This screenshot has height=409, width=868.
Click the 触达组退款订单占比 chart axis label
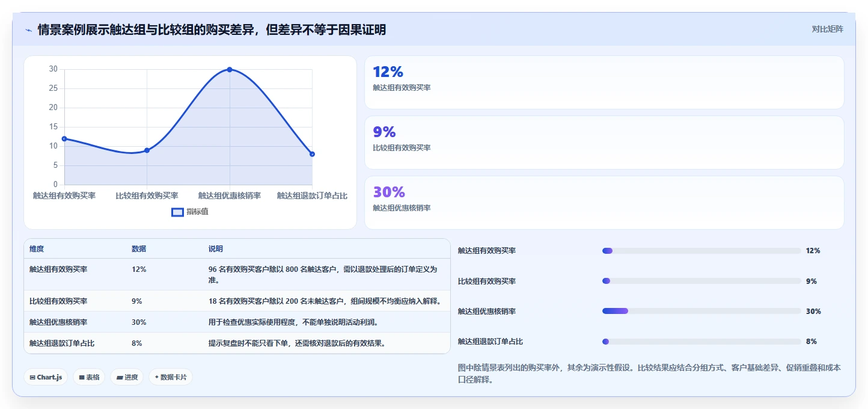[x=312, y=195]
